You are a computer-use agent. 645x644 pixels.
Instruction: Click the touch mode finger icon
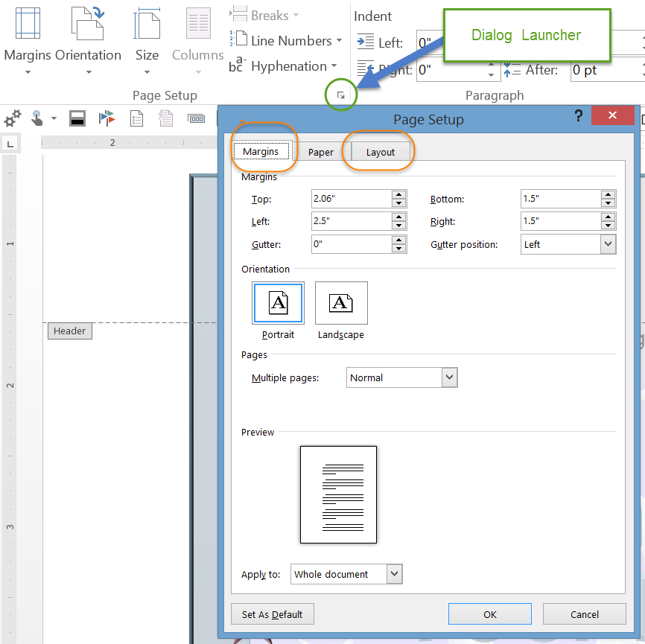37,118
